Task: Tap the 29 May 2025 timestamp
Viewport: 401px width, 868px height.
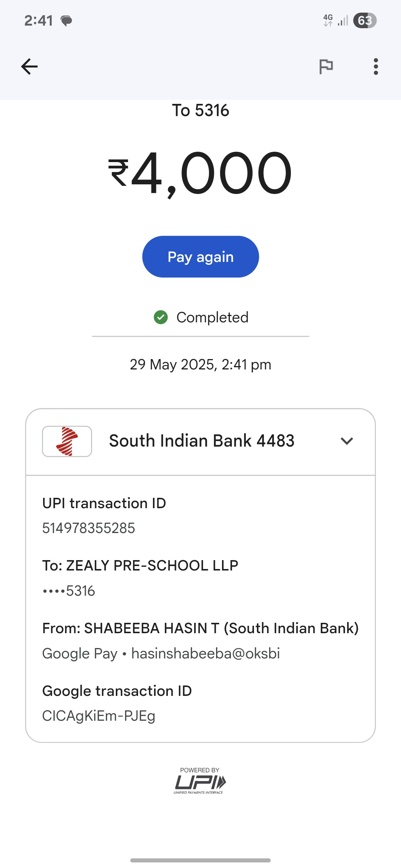Action: 200,365
